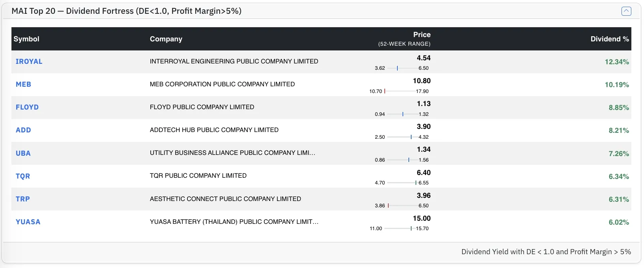Click YUASA 52-week range bar
Screen dimensions: 644x268
[399, 228]
